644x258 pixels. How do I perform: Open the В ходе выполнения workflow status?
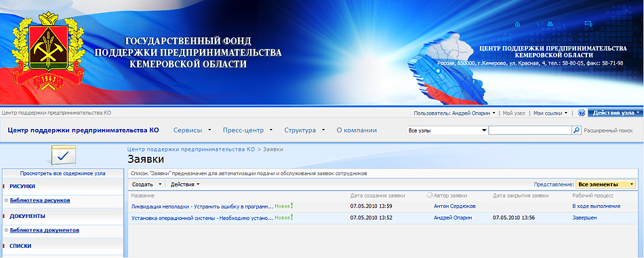[596, 206]
